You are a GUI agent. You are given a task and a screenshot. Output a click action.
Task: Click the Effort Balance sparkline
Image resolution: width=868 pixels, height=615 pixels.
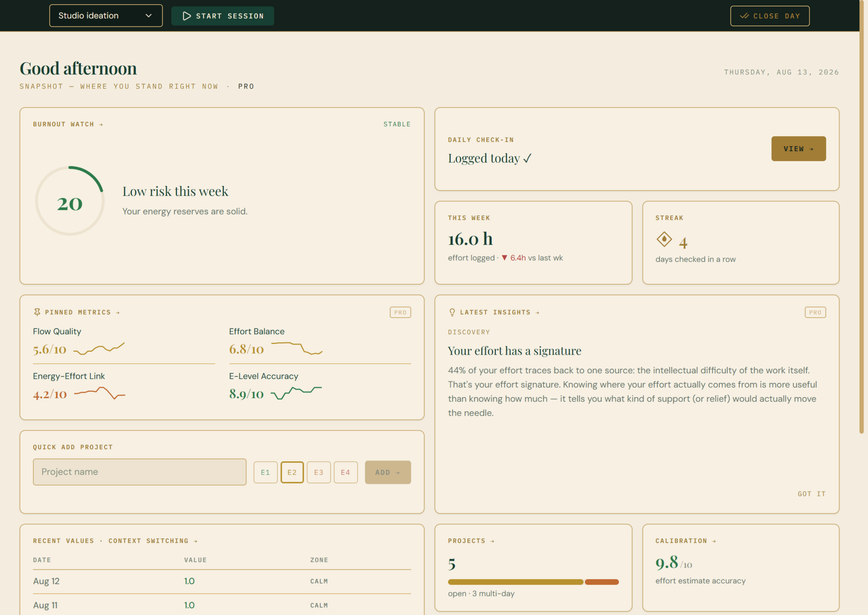click(x=297, y=348)
